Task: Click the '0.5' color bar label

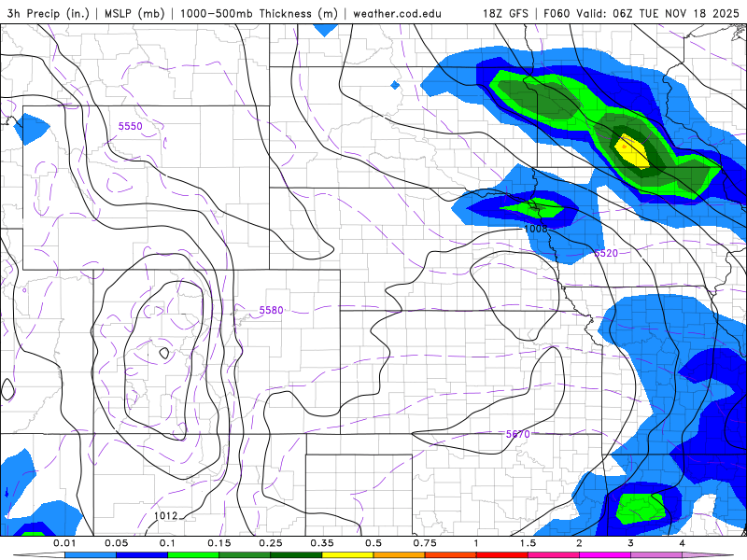Action: (373, 543)
